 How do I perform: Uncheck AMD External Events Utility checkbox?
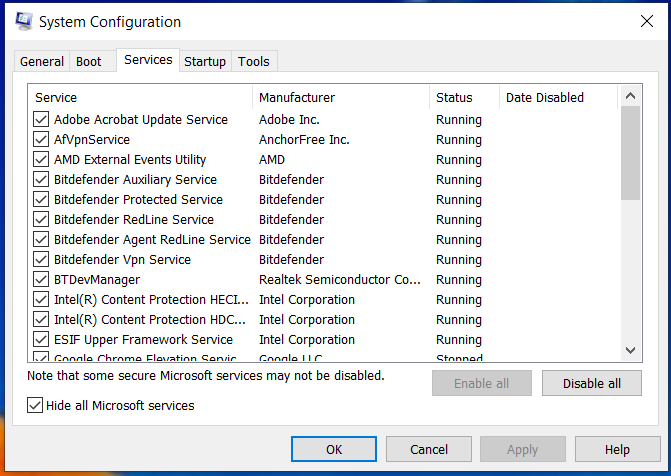(41, 160)
